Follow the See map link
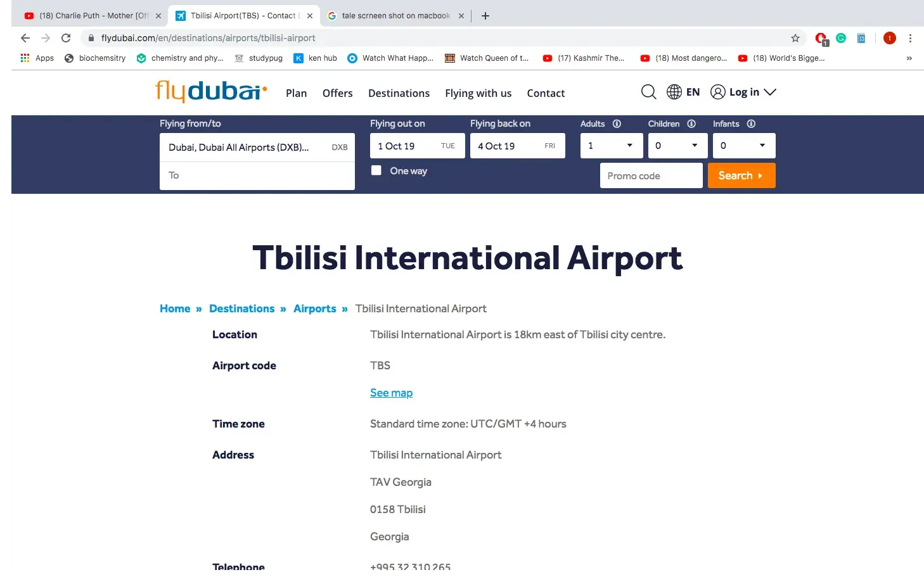 [x=391, y=393]
